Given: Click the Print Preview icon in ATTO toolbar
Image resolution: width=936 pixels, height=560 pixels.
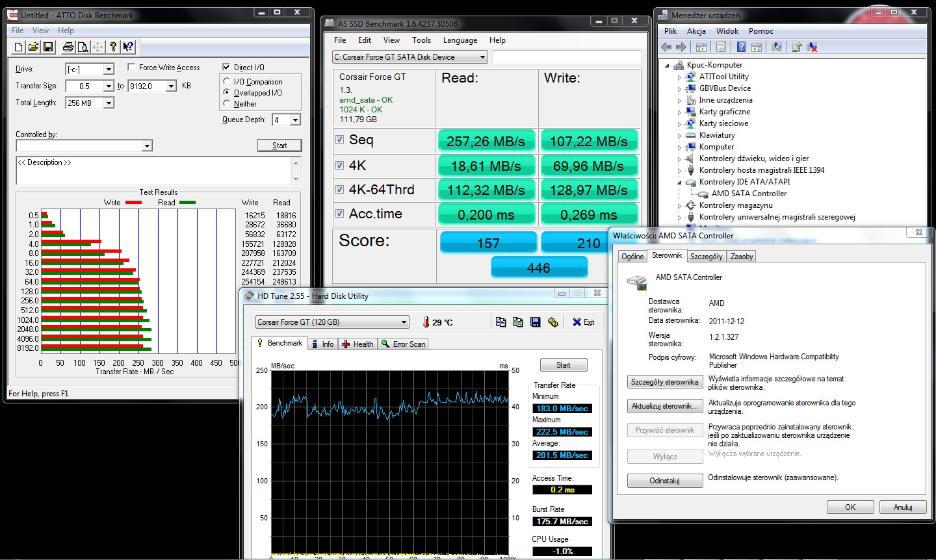Looking at the screenshot, I should coord(83,47).
